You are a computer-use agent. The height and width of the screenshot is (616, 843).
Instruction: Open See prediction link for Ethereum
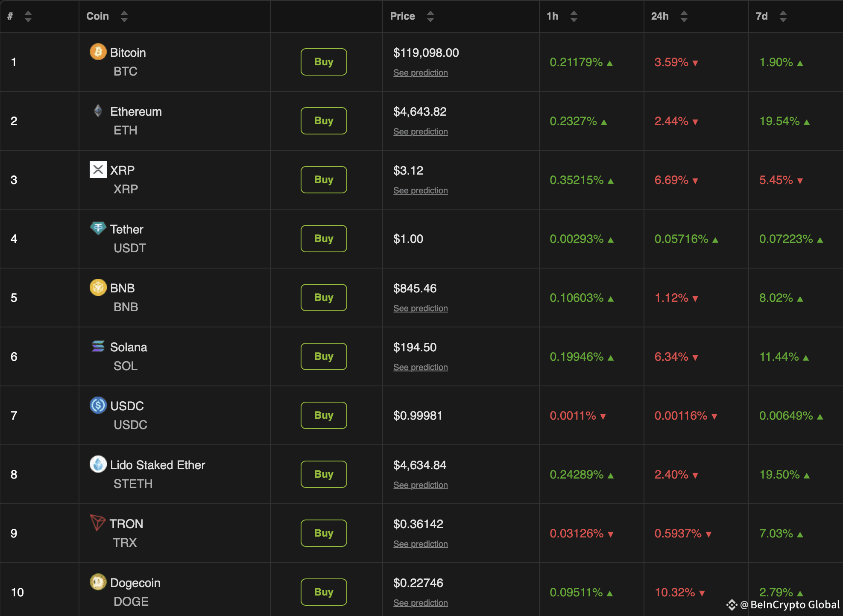[x=421, y=131]
